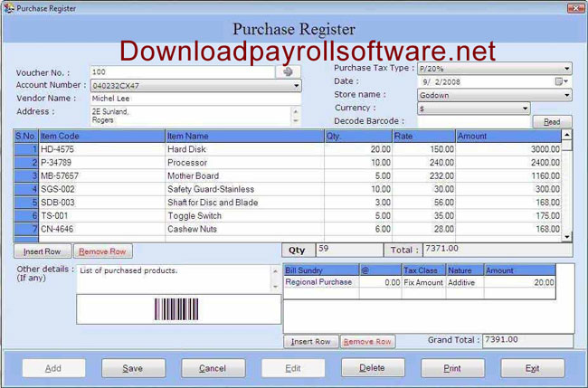Click the Voucher No. input field
Screen dimensions: 588x388
[x=183, y=72]
